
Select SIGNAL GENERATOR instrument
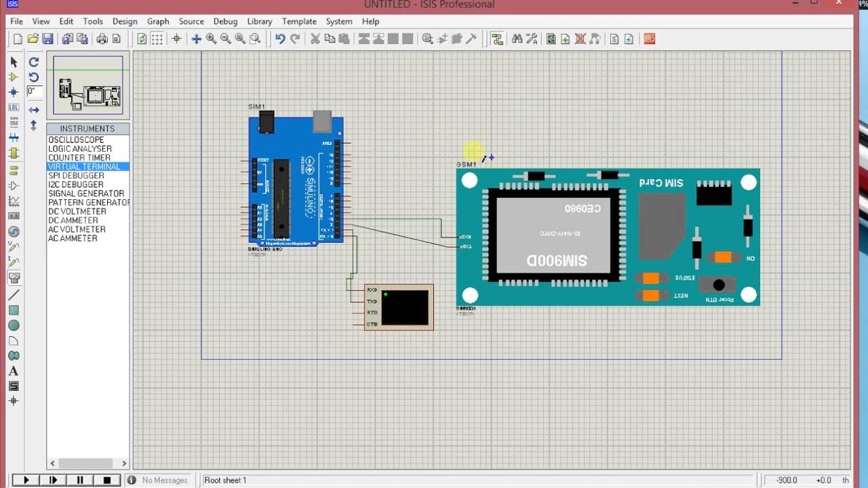pyautogui.click(x=86, y=193)
